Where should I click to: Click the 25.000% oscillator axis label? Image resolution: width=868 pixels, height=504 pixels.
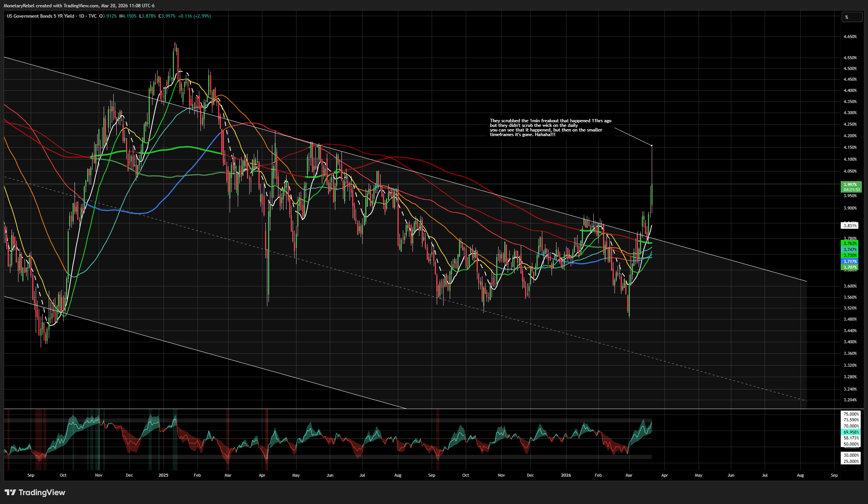pyautogui.click(x=851, y=461)
